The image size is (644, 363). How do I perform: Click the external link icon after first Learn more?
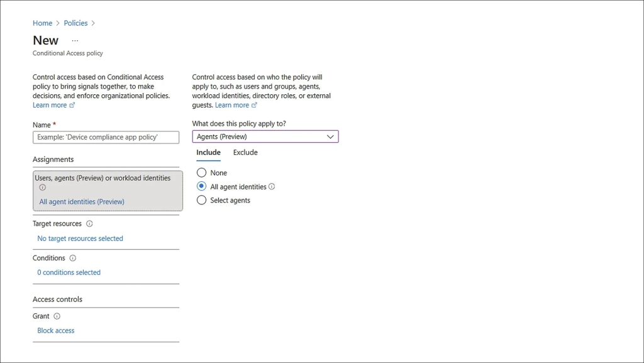coord(72,105)
